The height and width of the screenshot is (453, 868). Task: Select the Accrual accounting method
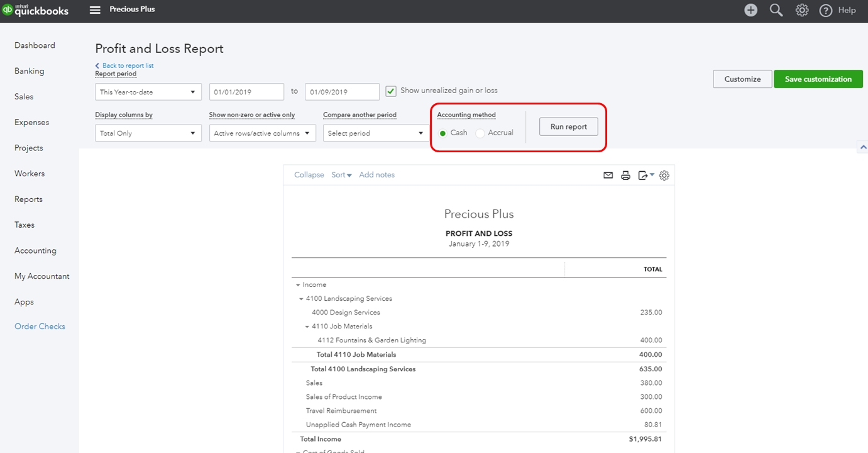(x=481, y=133)
